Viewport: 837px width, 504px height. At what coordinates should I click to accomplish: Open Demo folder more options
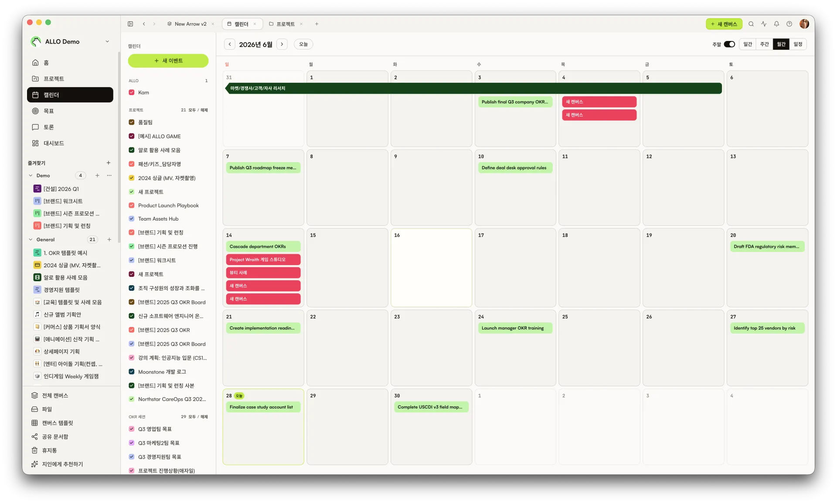coord(109,176)
